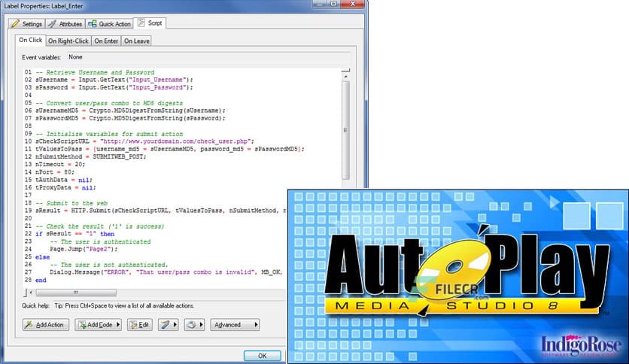
Task: Click the AutoPlay Media Studio 8 splash logo
Action: point(466,272)
